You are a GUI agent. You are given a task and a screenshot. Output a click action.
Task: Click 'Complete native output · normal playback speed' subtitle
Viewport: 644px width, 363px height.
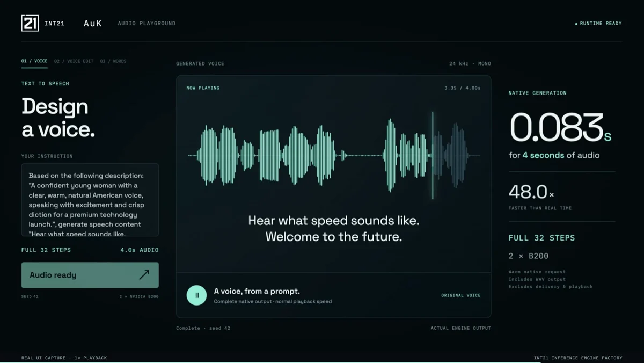pos(273,301)
